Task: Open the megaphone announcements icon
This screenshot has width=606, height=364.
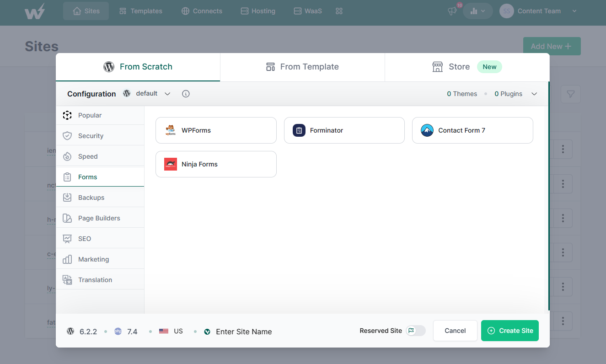Action: (452, 11)
